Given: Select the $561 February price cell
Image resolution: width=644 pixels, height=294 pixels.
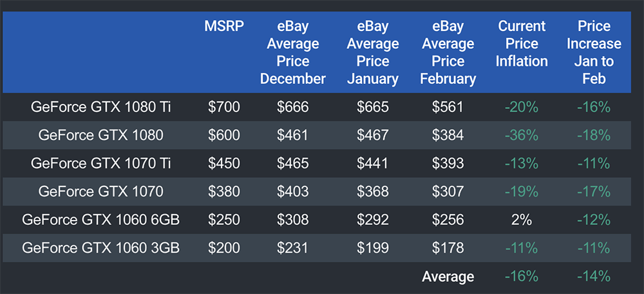Looking at the screenshot, I should click(x=448, y=107).
